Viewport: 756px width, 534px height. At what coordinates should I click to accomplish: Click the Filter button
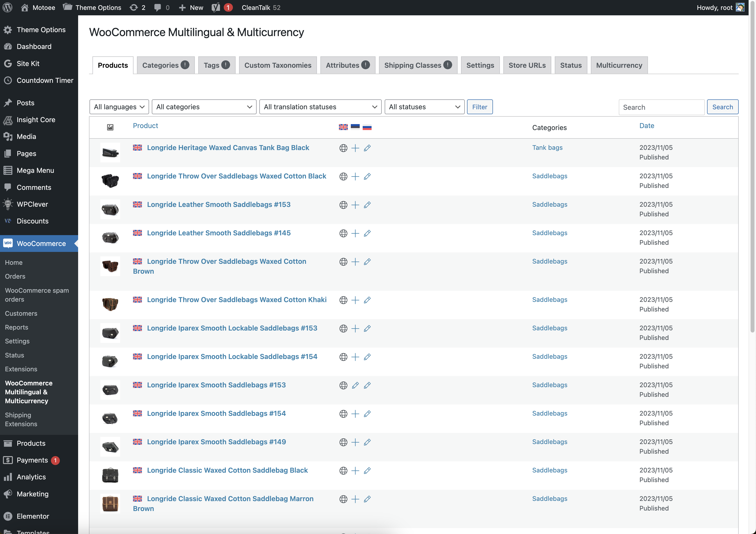479,107
